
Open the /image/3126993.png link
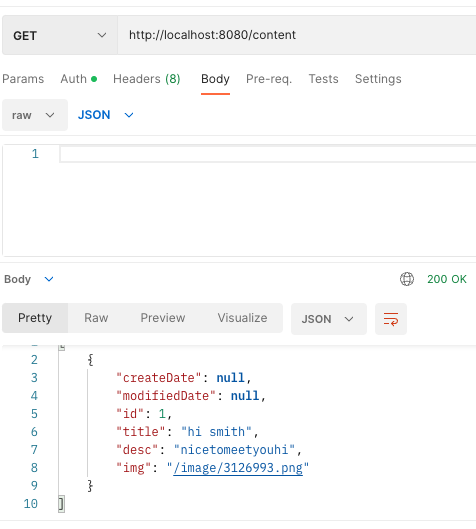tap(238, 468)
